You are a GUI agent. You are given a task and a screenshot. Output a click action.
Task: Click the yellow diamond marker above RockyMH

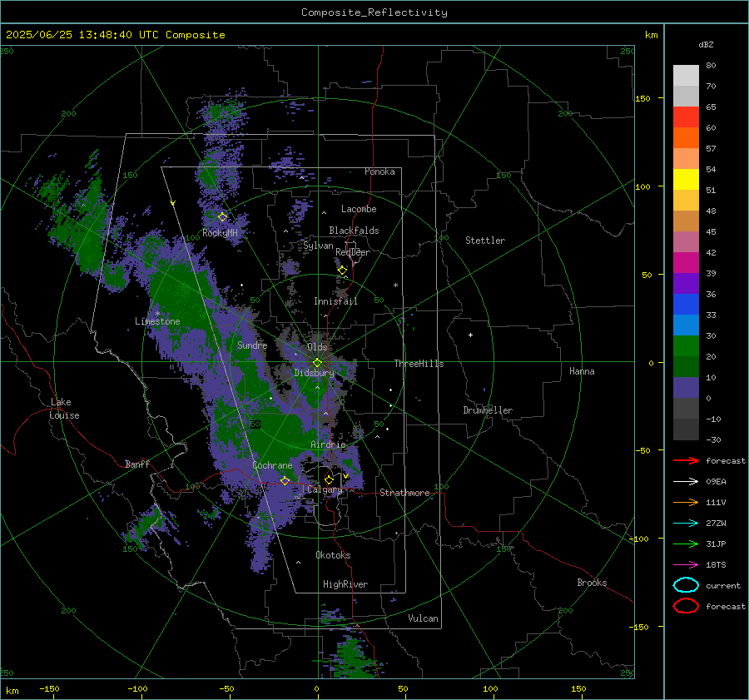coord(222,217)
